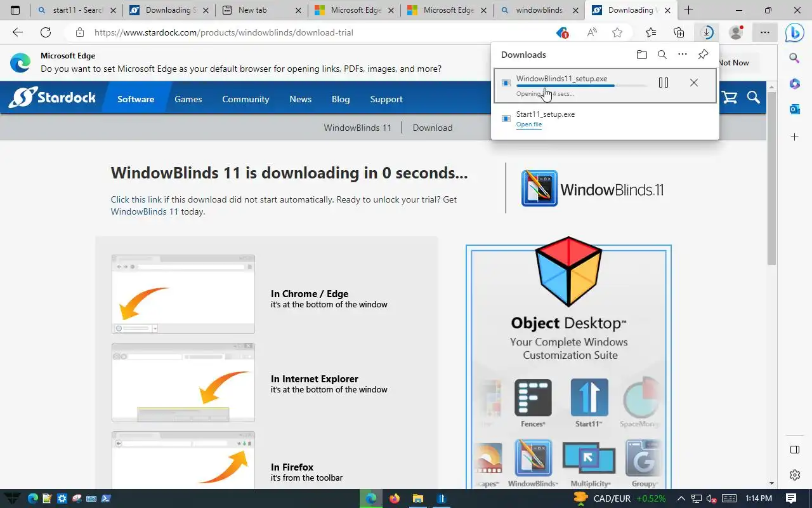Open Firefox from the taskbar
This screenshot has width=812, height=508.
click(x=395, y=498)
